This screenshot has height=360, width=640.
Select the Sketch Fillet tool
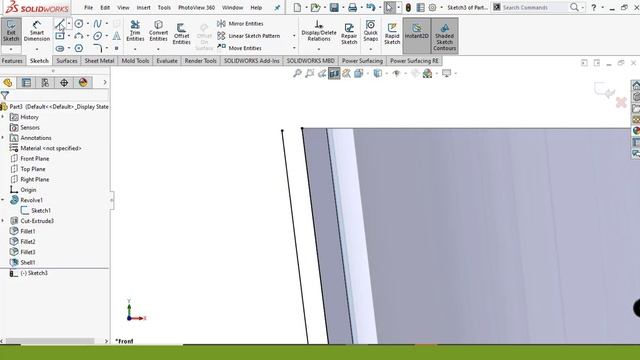(97, 48)
